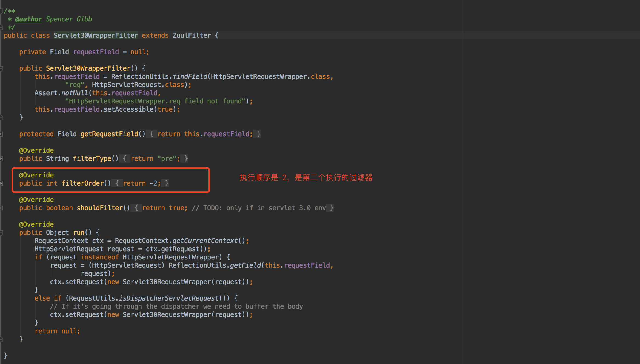640x364 pixels.
Task: Expand the folded shouldFilter method
Action: tap(1, 208)
